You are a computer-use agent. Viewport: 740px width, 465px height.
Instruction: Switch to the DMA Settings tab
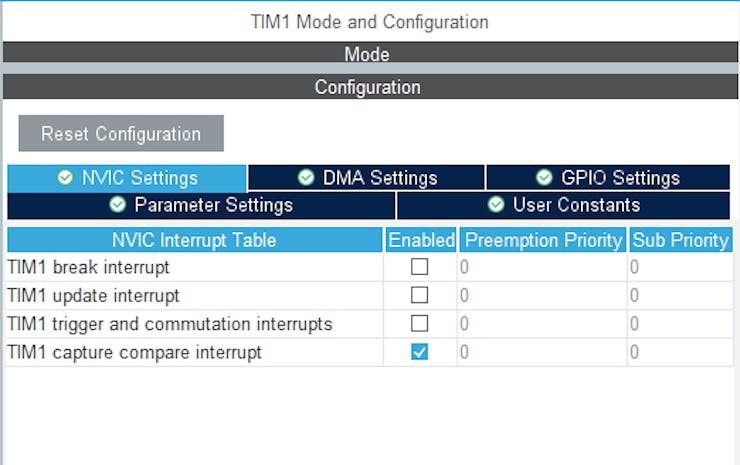[x=367, y=178]
